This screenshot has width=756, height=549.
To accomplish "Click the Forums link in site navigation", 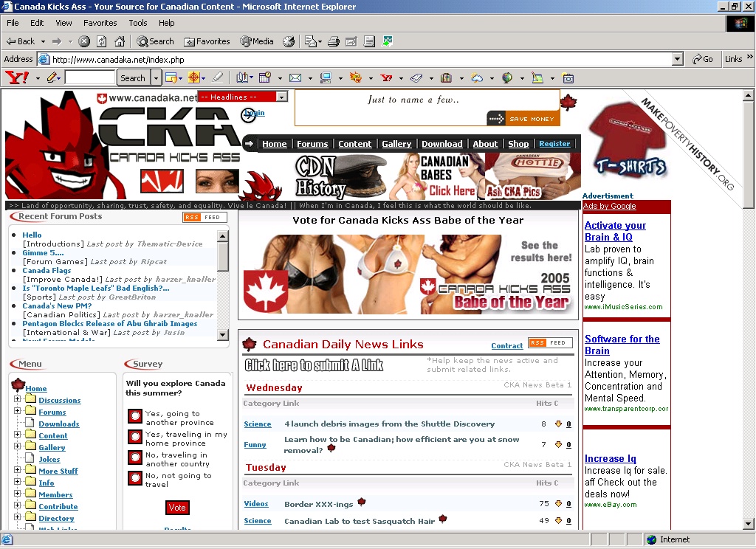I will (312, 144).
